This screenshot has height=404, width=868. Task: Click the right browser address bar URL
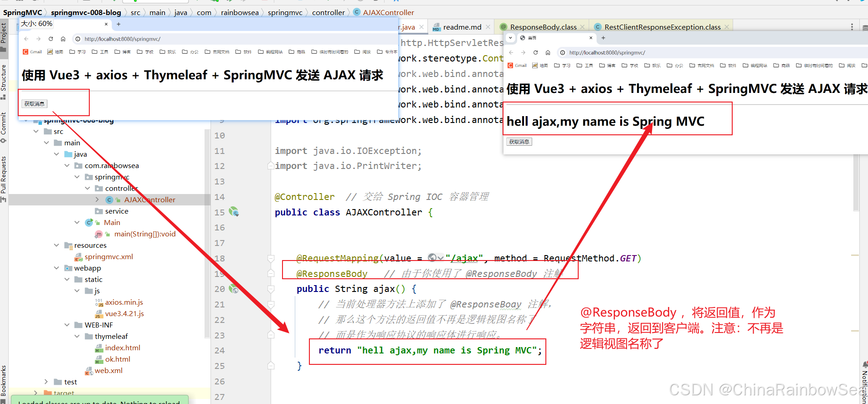coord(607,52)
